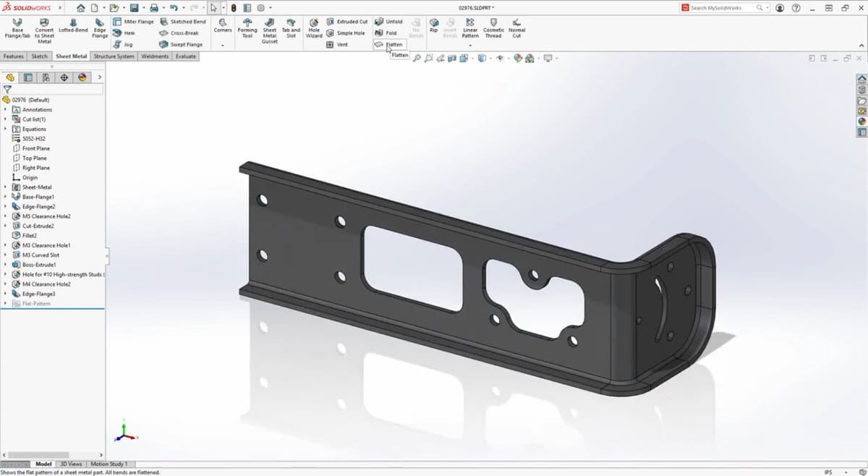Open the FeatureManager design tree tab
Image resolution: width=868 pixels, height=476 pixels.
pos(10,77)
